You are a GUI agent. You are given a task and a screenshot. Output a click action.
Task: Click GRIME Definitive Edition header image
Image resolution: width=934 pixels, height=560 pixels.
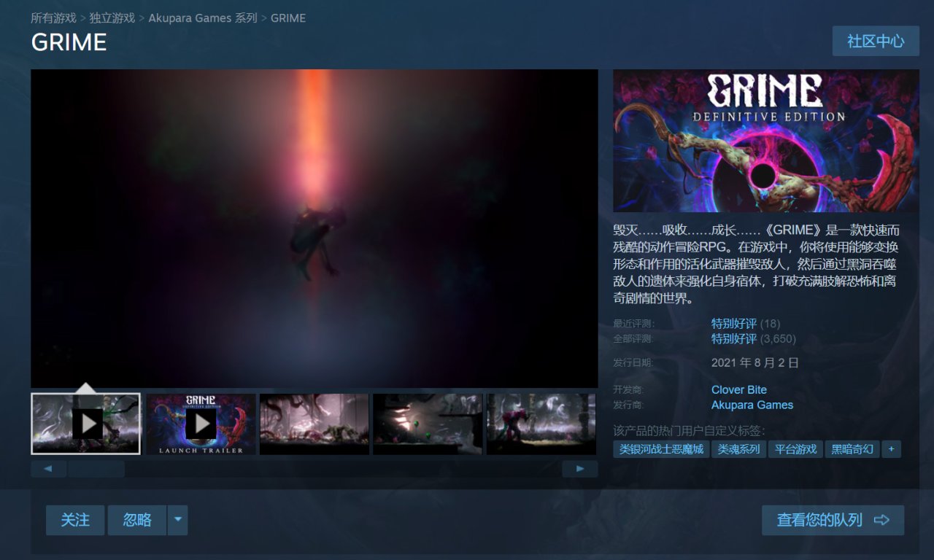pos(766,141)
